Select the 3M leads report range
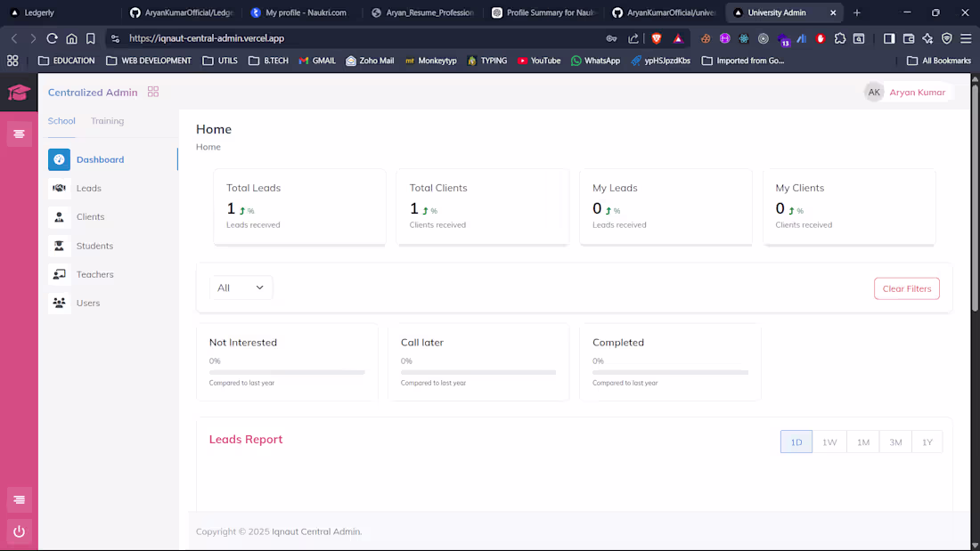Screen dimensions: 980x551 pyautogui.click(x=895, y=442)
